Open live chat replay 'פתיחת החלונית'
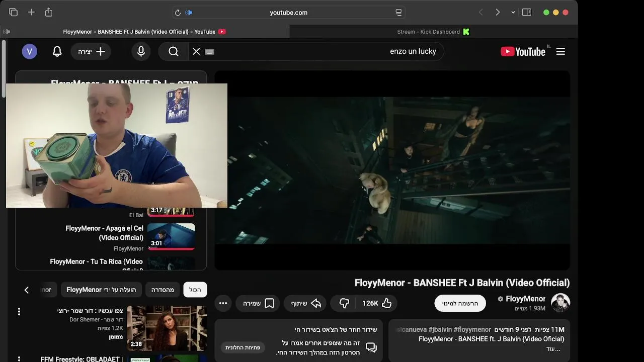 pyautogui.click(x=243, y=347)
